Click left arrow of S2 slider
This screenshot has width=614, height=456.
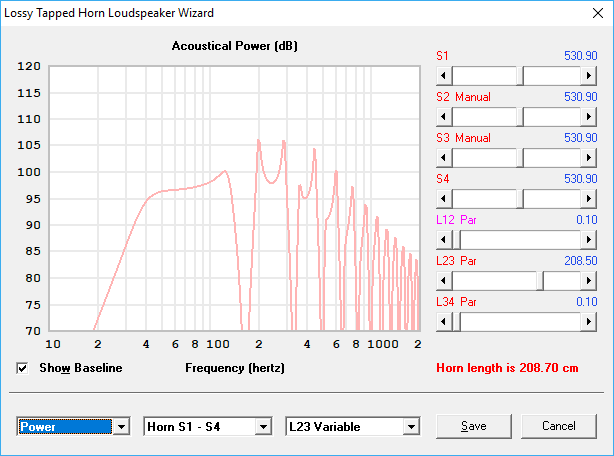click(445, 117)
